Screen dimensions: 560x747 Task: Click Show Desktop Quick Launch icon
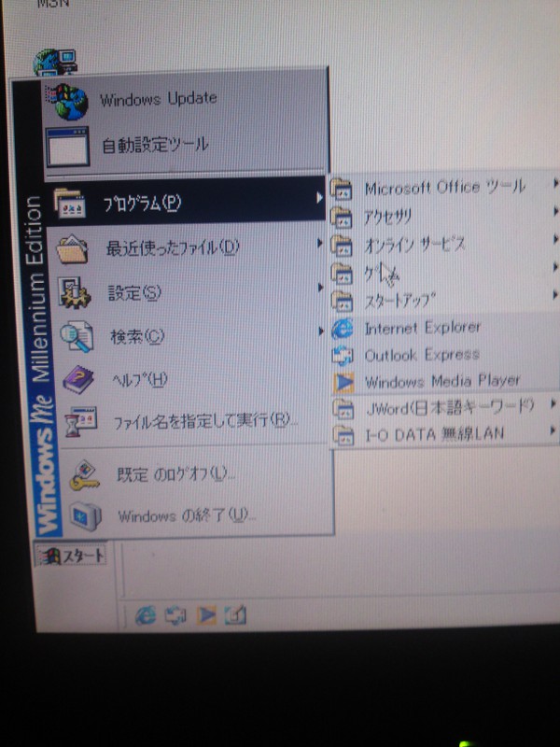pyautogui.click(x=235, y=615)
